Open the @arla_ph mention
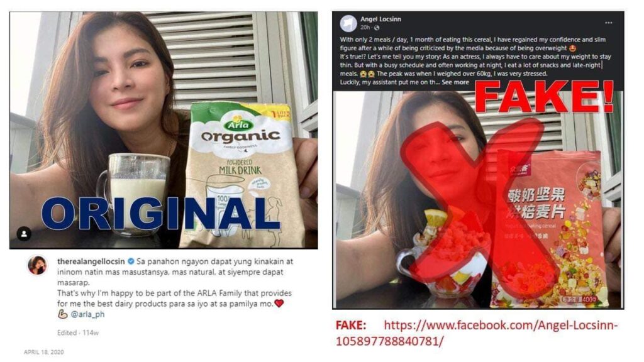The width and height of the screenshot is (644, 362). pos(87,314)
